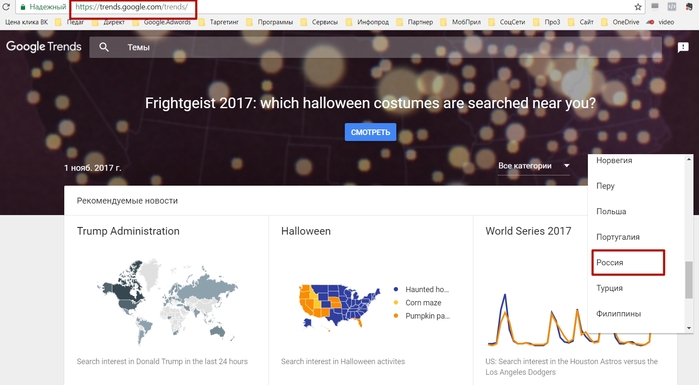Expand the Все категории dropdown
The height and width of the screenshot is (385, 699).
click(534, 166)
